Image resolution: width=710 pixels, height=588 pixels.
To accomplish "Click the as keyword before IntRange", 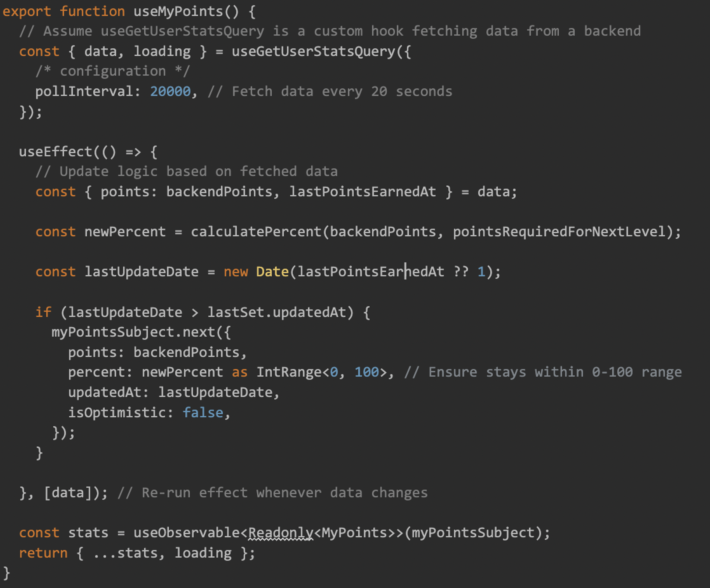I will (x=240, y=373).
